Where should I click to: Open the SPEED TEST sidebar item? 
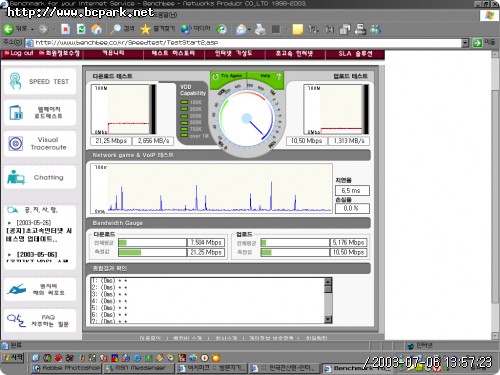point(40,81)
